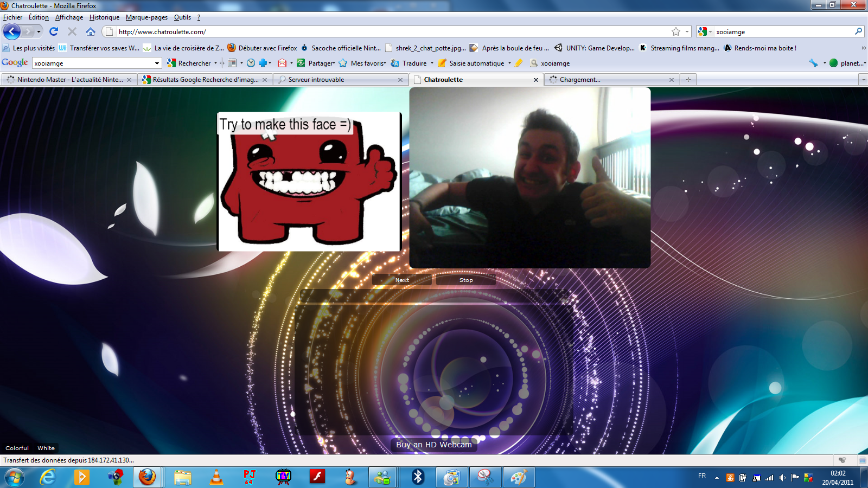
Task: Start the search with the magnifier icon
Action: 858,31
